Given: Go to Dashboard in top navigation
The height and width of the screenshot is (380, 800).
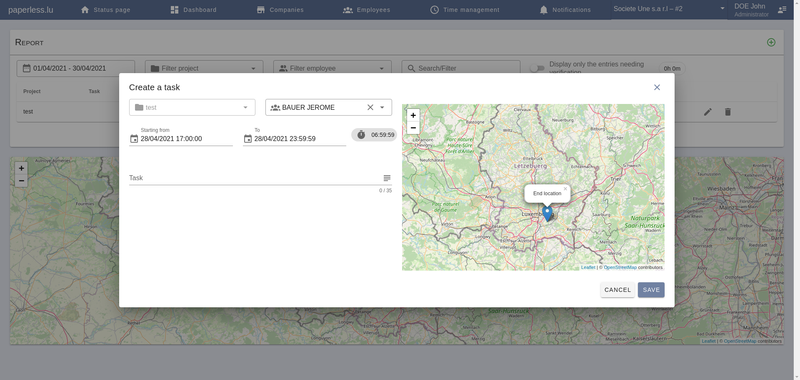Looking at the screenshot, I should click(x=193, y=10).
